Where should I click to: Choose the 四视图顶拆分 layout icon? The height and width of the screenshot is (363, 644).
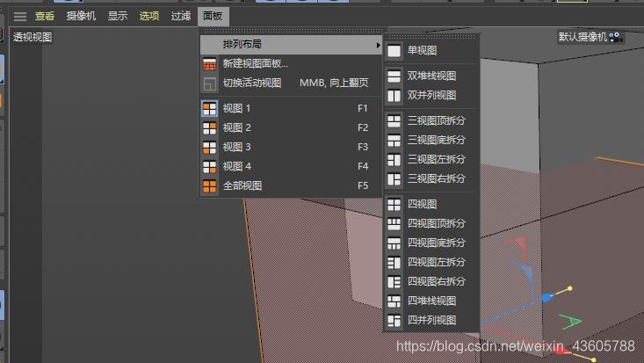[394, 223]
